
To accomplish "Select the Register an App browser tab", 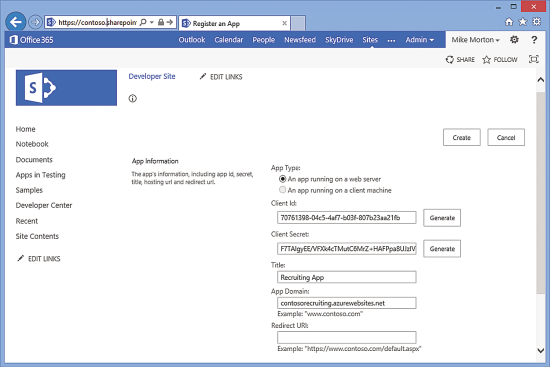I will [234, 23].
